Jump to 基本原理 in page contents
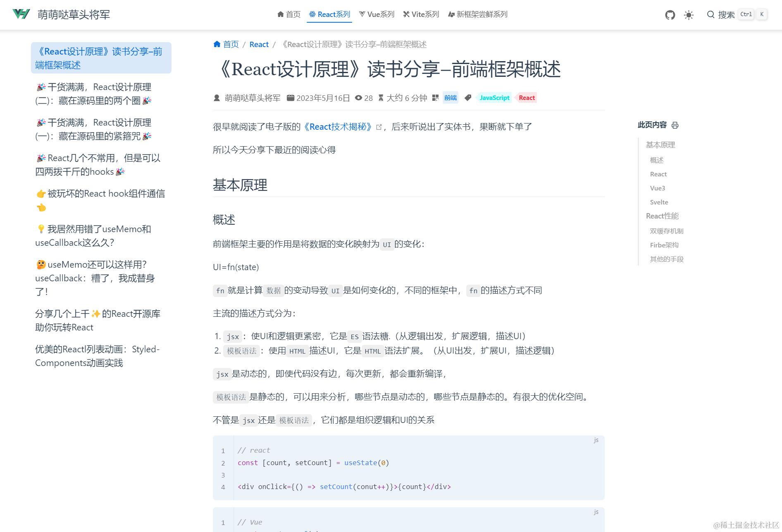The width and height of the screenshot is (782, 532). pos(660,145)
